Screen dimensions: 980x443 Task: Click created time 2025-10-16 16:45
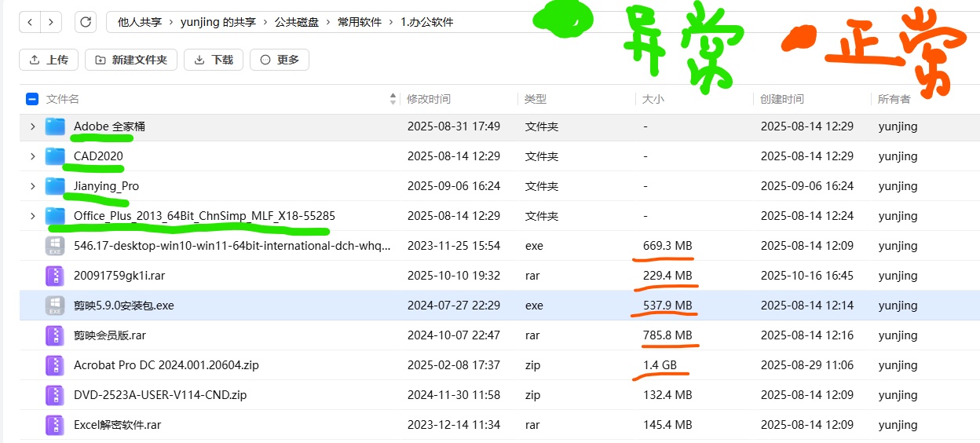[x=807, y=276]
